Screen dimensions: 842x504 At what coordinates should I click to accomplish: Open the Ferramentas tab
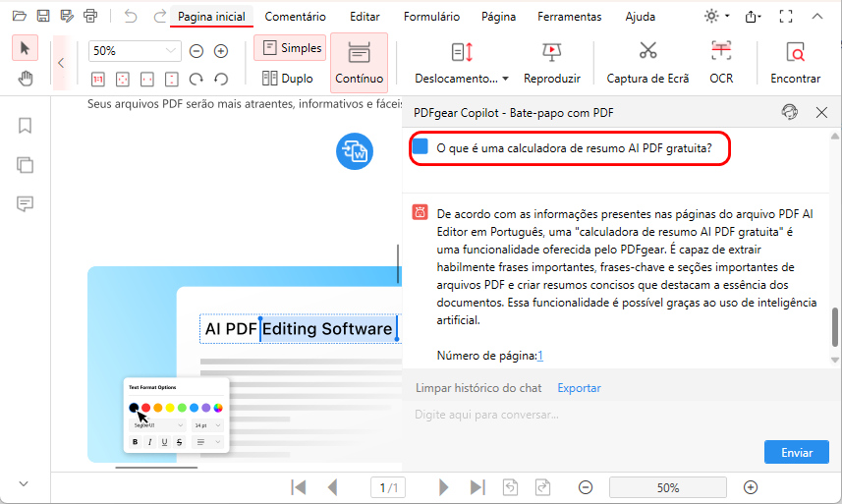569,17
